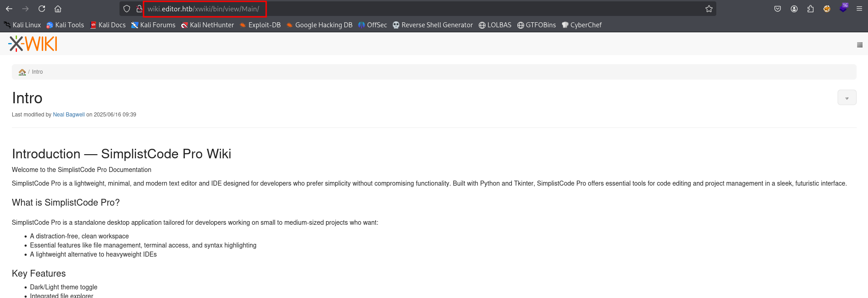
Task: Reload the page with the refresh icon
Action: click(42, 9)
